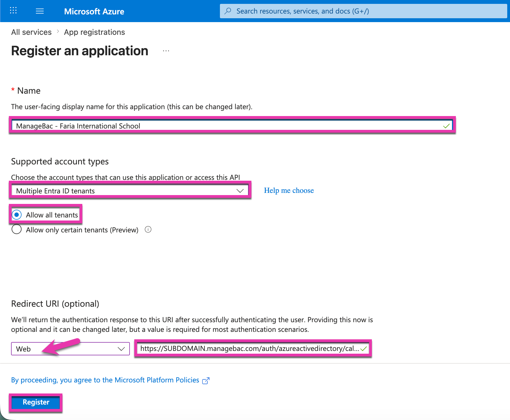The image size is (510, 420).
Task: Focus the search resources, services, and docs box
Action: (364, 11)
